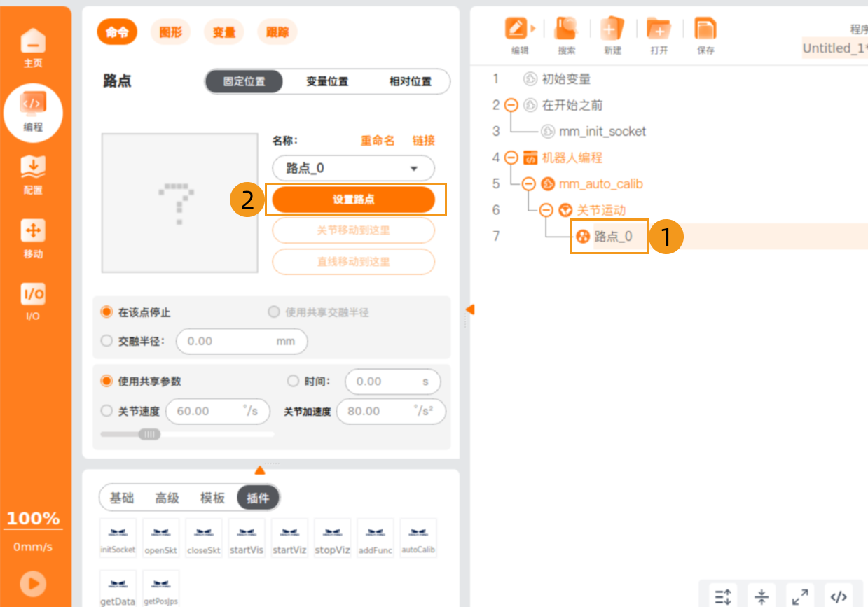Screen dimensions: 868x607
Task: Select 关节速度 radio button
Action: 106,411
